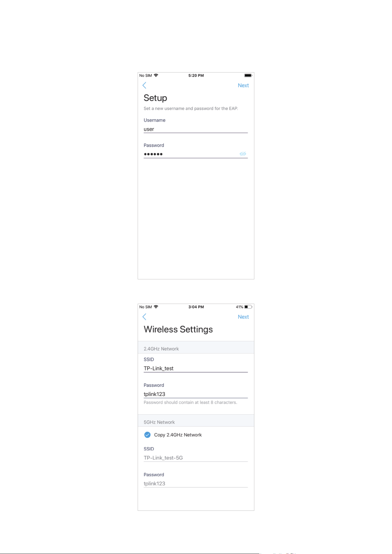Viewport: 392px width, 554px height.
Task: Tap the 41% battery indicator
Action: [244, 307]
